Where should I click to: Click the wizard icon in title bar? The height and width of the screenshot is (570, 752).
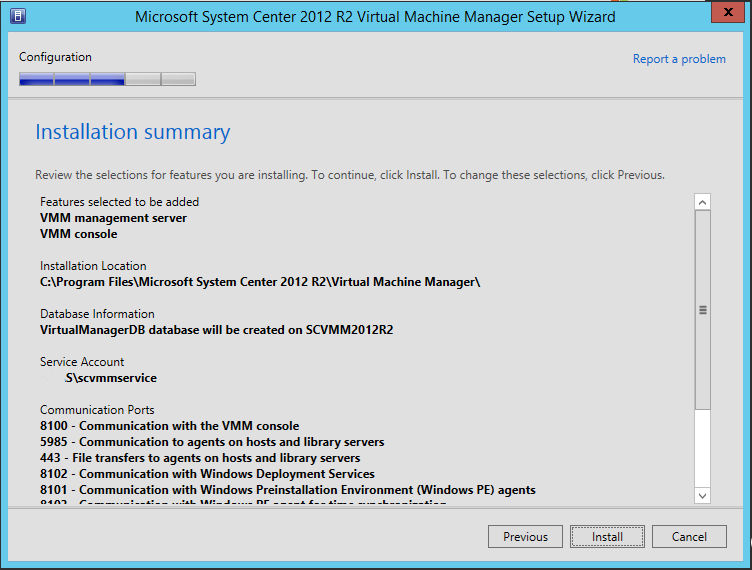point(18,16)
